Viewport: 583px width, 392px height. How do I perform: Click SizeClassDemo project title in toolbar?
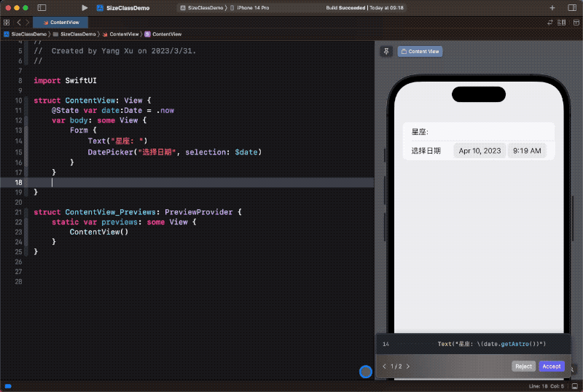(x=128, y=8)
